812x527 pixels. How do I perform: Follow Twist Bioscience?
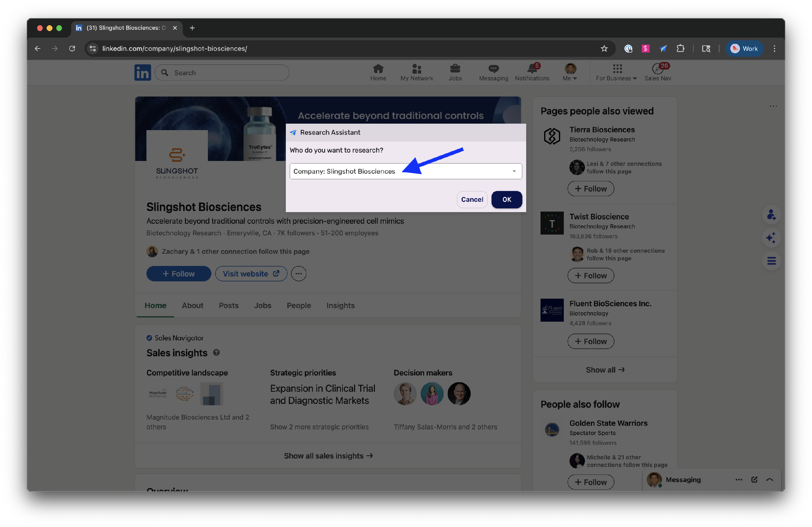(591, 276)
